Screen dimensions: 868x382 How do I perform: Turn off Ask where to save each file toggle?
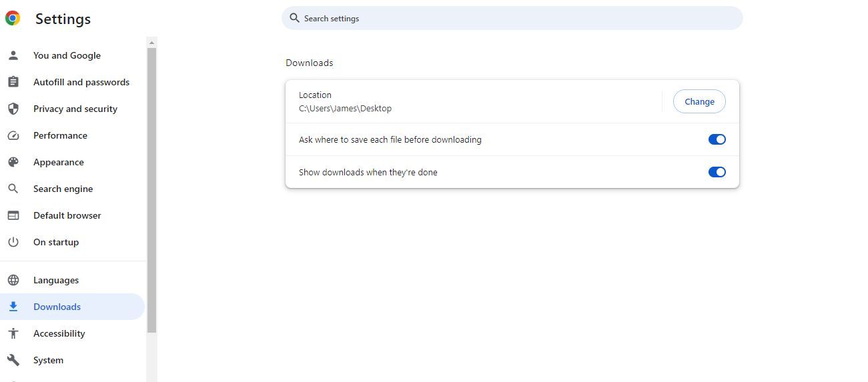pyautogui.click(x=717, y=139)
